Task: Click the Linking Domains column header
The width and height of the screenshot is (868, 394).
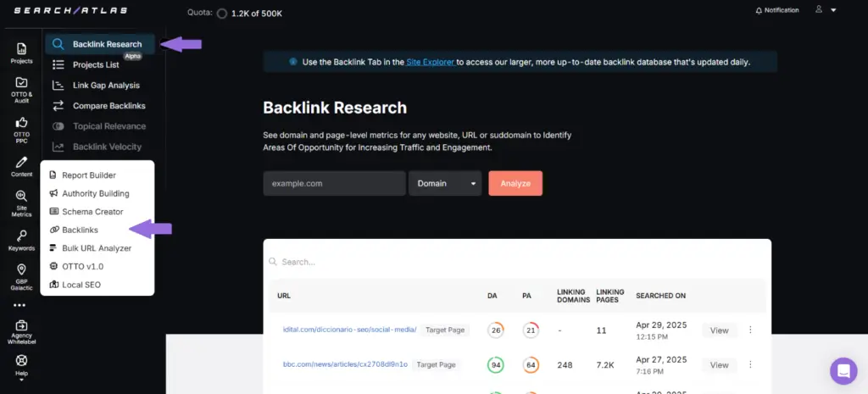Action: (x=572, y=296)
